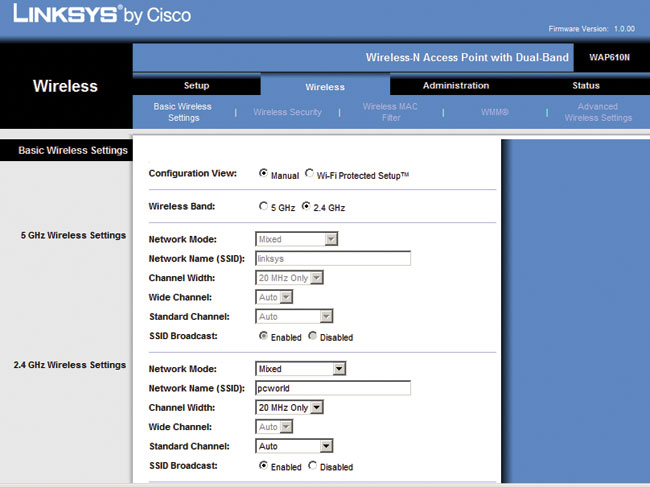Select Wi-Fi Protected Setup option

310,173
